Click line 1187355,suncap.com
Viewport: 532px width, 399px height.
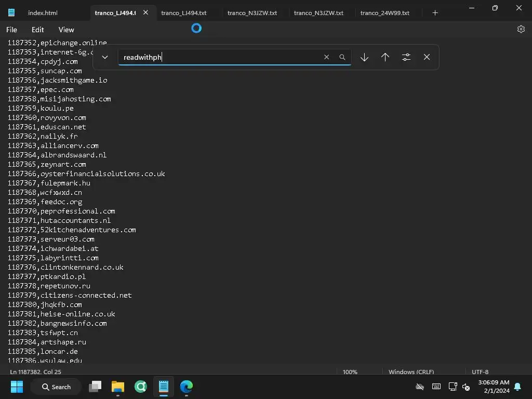45,71
